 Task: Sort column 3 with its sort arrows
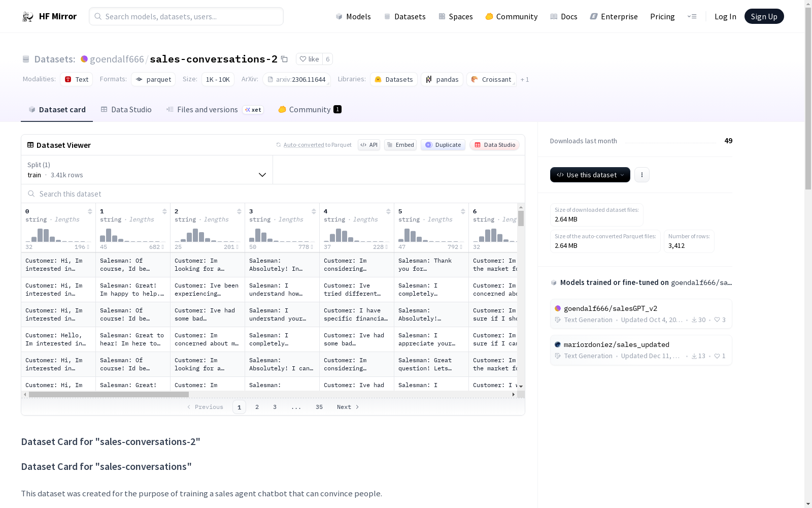[314, 211]
